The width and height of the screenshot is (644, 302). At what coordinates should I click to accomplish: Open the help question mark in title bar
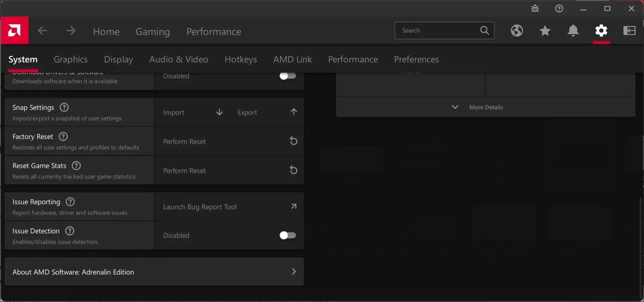click(559, 8)
